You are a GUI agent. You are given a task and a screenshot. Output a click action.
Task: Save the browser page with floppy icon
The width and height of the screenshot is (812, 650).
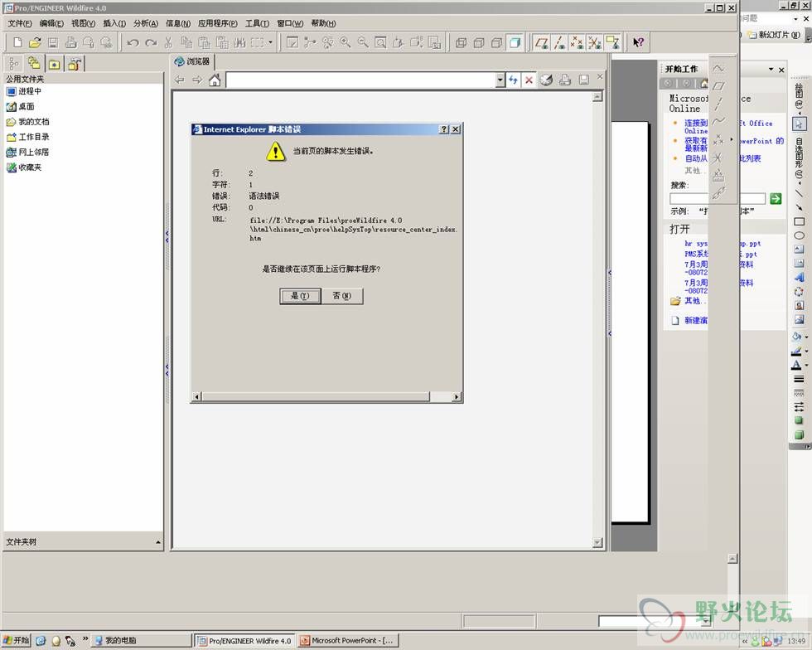(x=583, y=80)
